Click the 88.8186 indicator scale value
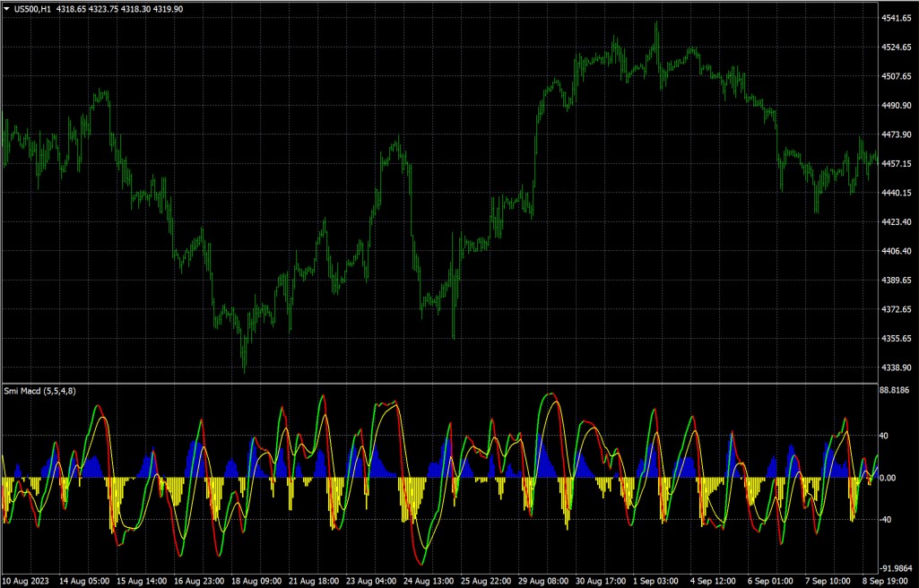Image resolution: width=919 pixels, height=588 pixels. 897,390
